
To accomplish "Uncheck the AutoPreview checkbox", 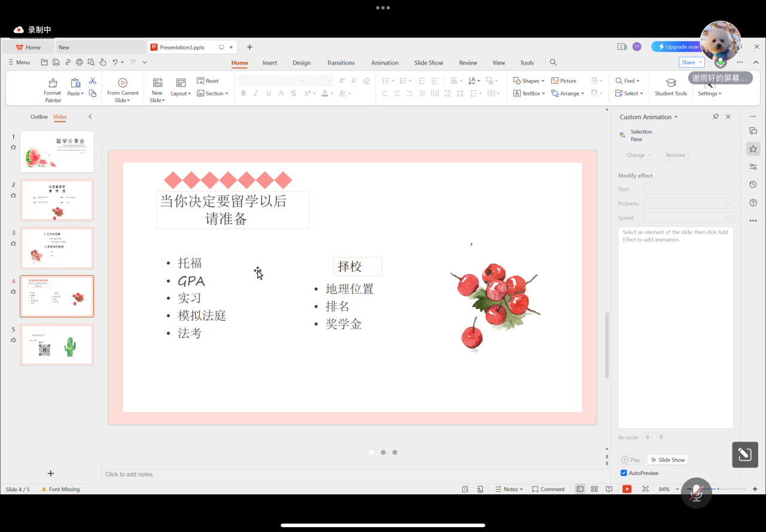I will tap(624, 473).
